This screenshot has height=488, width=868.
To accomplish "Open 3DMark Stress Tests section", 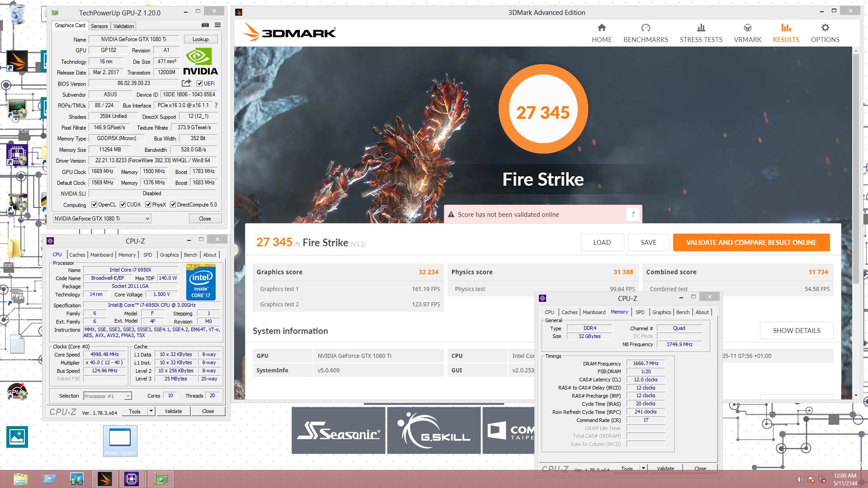I will pos(701,33).
